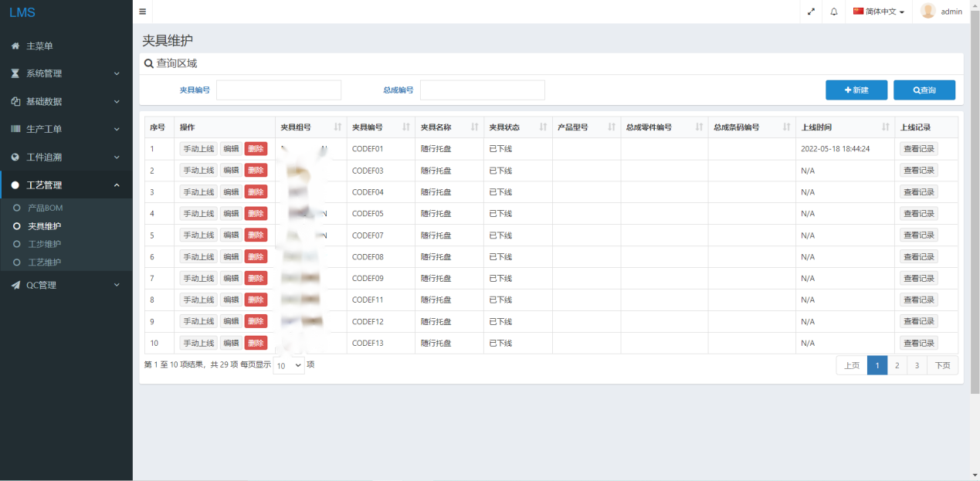The width and height of the screenshot is (980, 481).
Task: Expand the 系统管理 sidebar menu
Action: click(66, 74)
